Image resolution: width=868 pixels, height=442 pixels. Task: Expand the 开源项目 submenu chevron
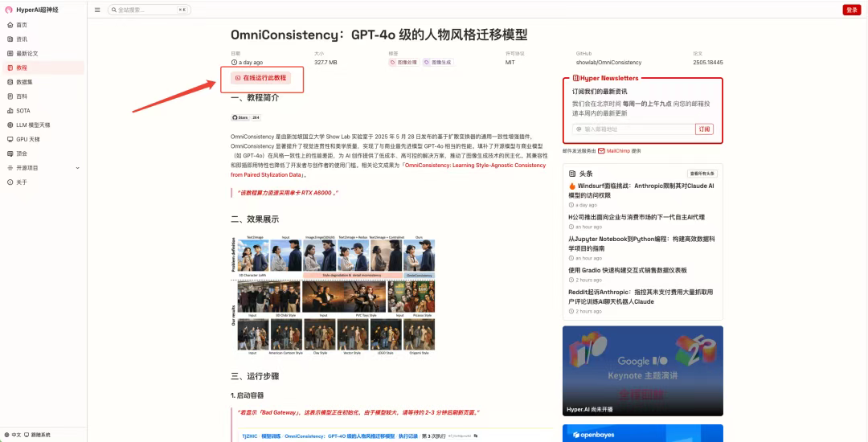point(77,168)
